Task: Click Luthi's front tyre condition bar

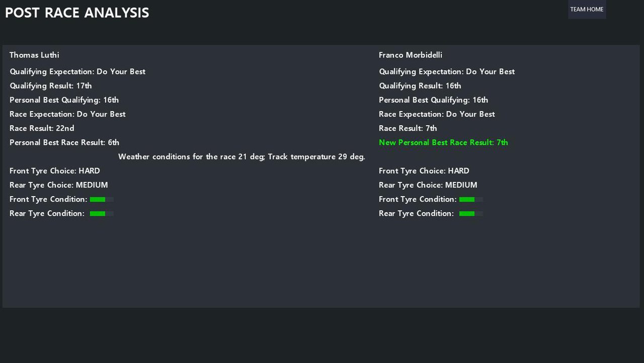Action: pyautogui.click(x=102, y=200)
